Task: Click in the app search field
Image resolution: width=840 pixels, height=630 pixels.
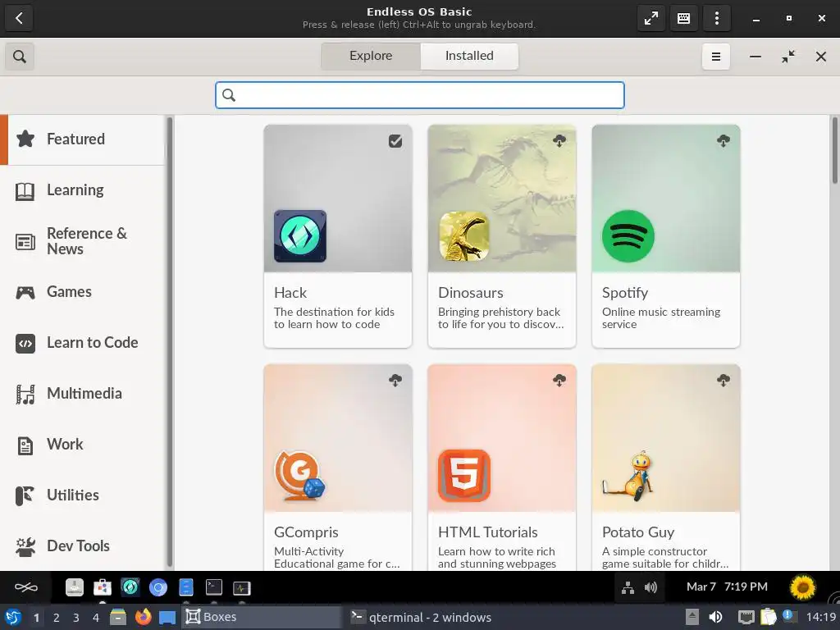Action: pos(420,95)
